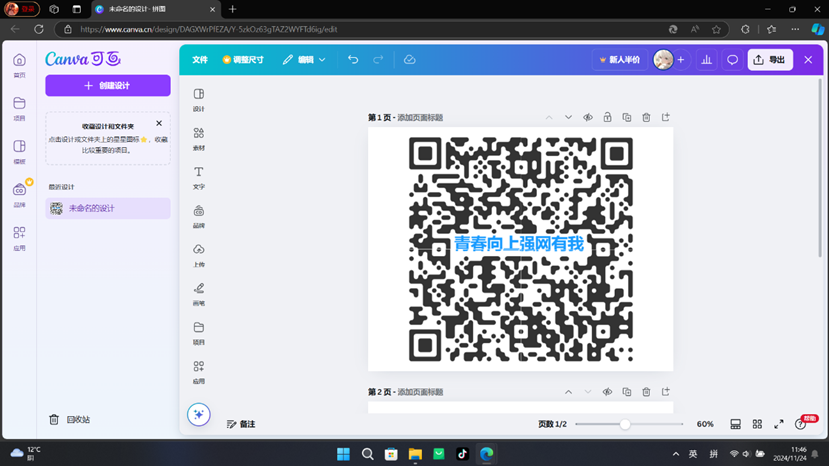Click page 2 title field 添加页面标题
Screen dimensions: 829x466
pos(420,392)
